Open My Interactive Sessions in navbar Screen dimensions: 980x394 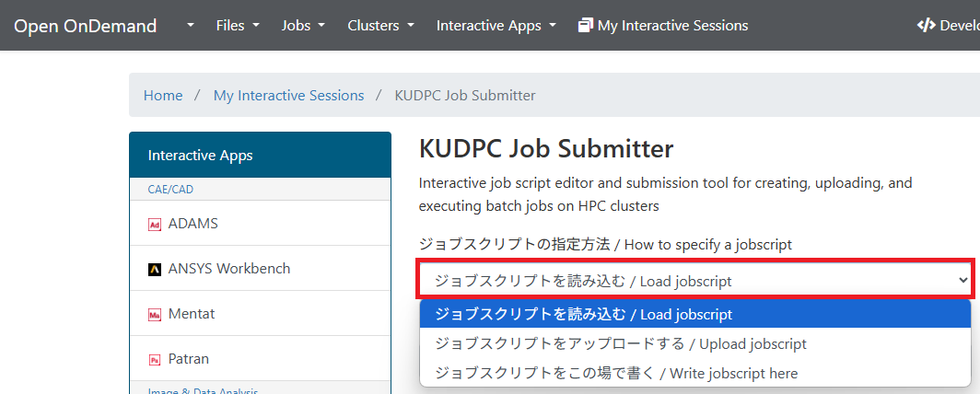[664, 26]
